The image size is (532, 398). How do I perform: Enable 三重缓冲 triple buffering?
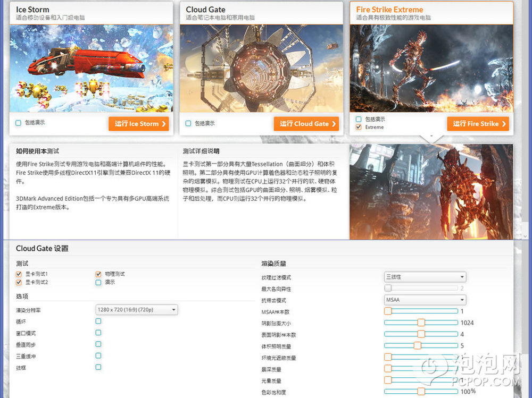tap(98, 355)
